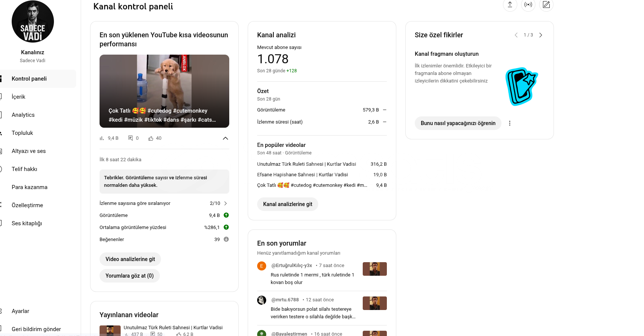
Task: Open @ErtuğrulKılıç-y3x commenter name
Action: click(x=291, y=266)
